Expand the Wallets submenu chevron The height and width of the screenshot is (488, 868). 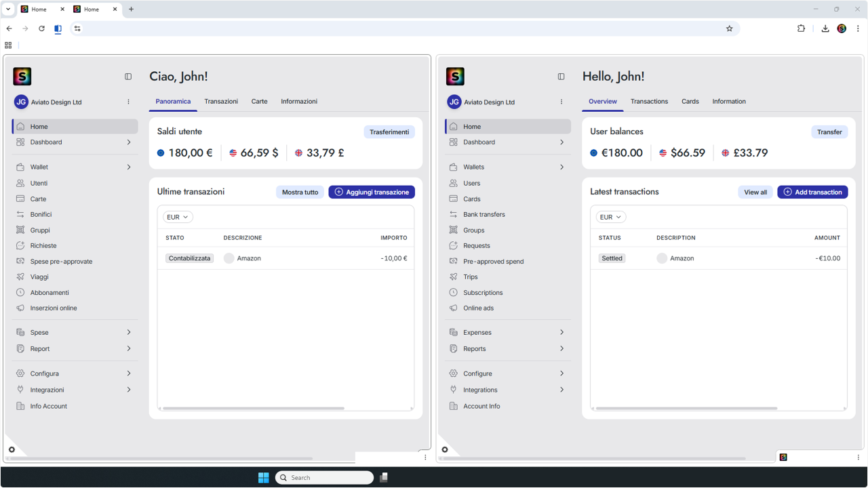[x=561, y=167]
